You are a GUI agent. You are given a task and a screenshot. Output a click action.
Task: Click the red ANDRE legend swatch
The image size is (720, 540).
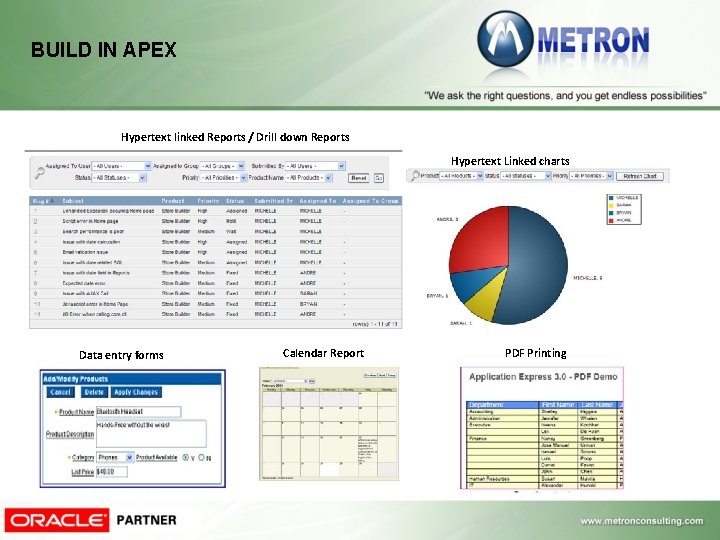coord(611,220)
